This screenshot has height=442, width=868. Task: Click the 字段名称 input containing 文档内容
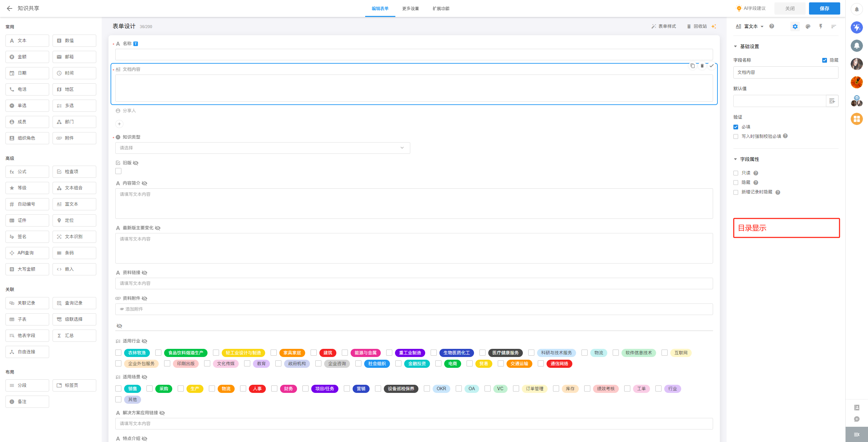(785, 72)
